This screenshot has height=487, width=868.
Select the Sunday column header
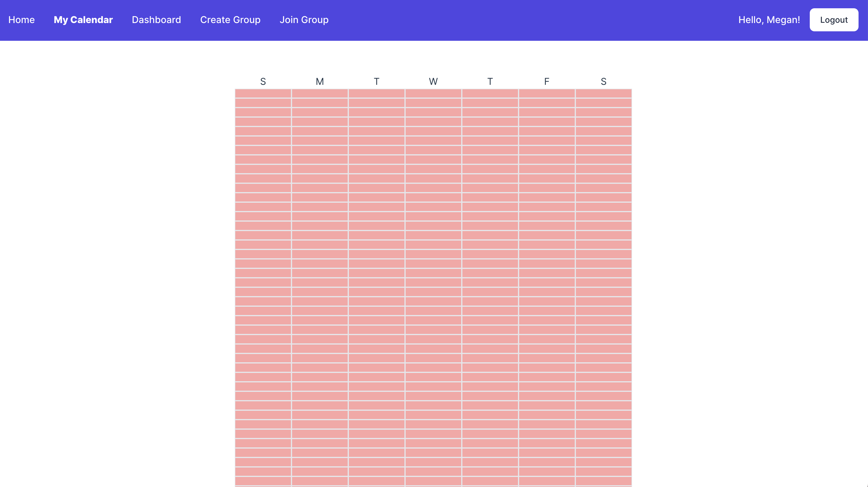click(x=263, y=81)
